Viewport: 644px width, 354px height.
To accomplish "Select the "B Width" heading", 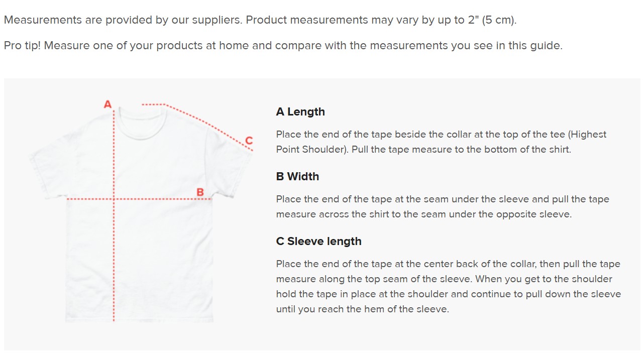I will pyautogui.click(x=297, y=177).
